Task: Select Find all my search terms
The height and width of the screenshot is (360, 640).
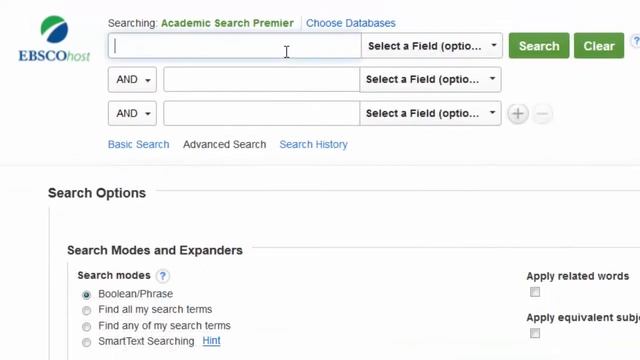Action: (x=86, y=311)
